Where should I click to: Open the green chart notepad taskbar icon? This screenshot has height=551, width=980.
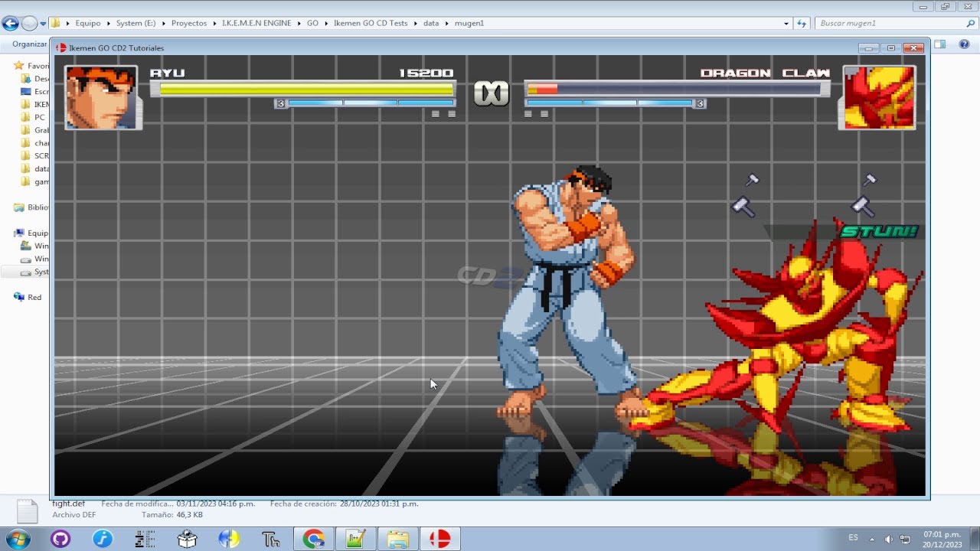click(355, 539)
